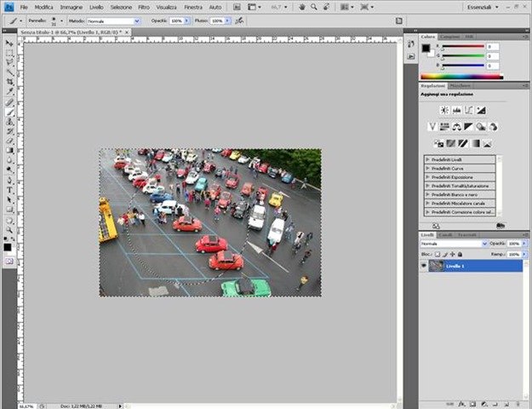Switch to the Canali tab
532x409 pixels.
tap(446, 234)
